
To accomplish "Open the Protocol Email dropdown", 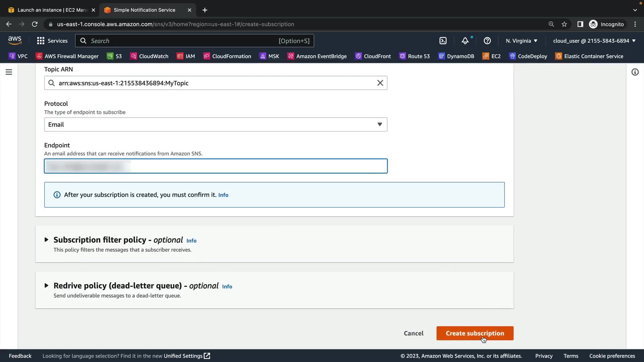I will [x=215, y=124].
